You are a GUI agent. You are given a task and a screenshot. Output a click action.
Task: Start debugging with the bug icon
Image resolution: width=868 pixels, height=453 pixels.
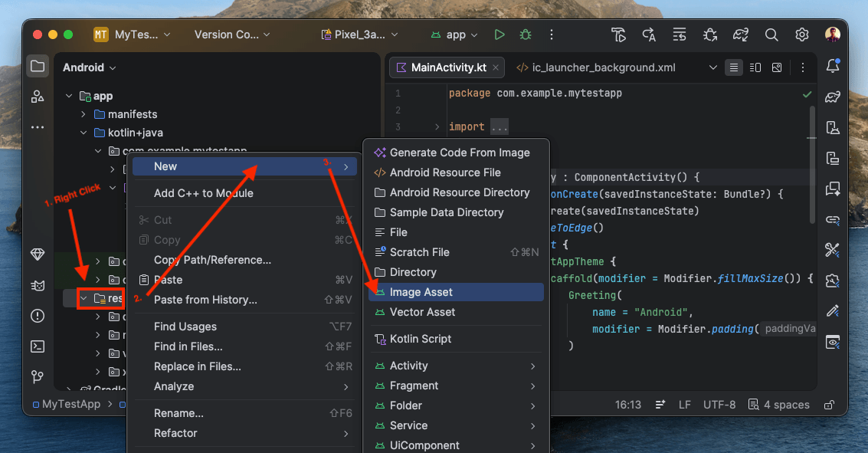click(x=524, y=34)
